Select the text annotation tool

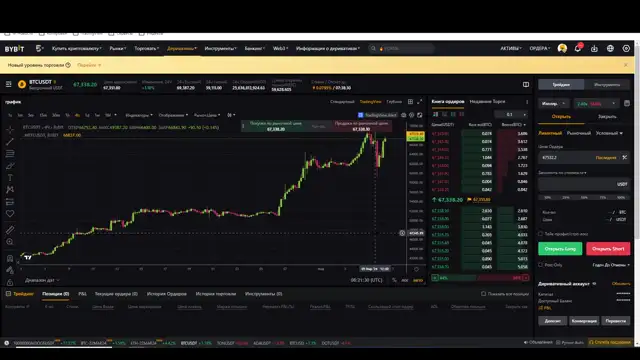[x=10, y=178]
